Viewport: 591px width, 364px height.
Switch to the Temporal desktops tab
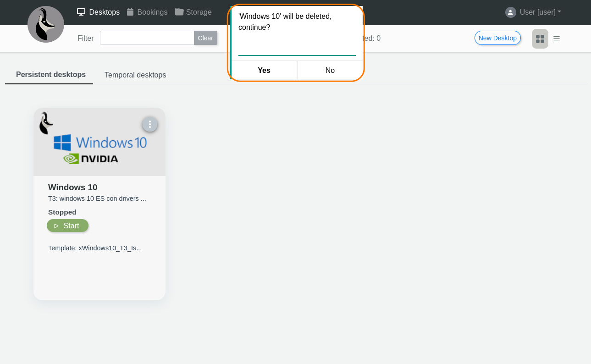(x=135, y=75)
